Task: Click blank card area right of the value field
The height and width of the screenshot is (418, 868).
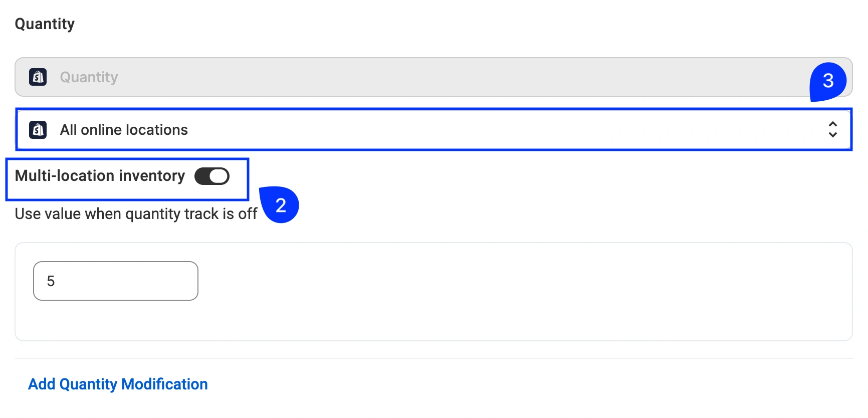Action: coord(501,291)
